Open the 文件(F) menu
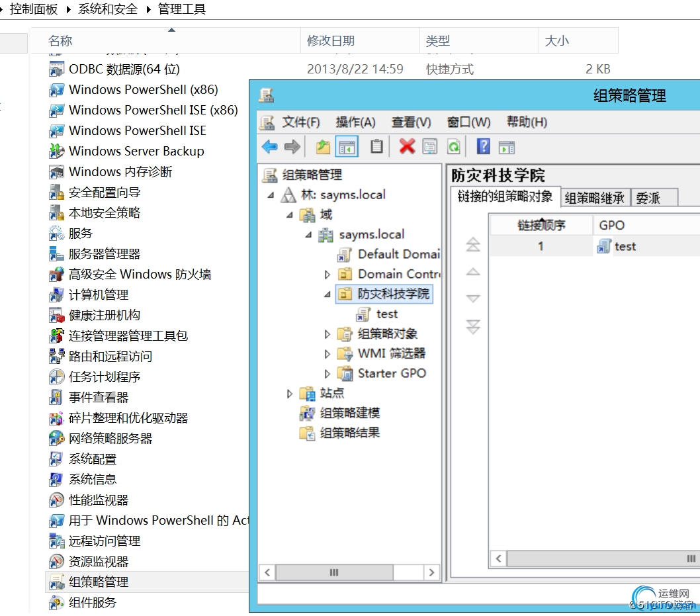The image size is (700, 616). coord(300,122)
